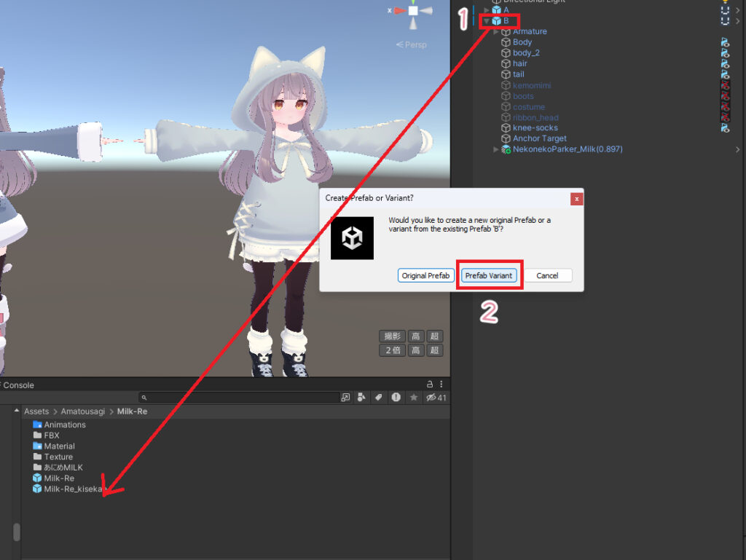
Task: Expand the Armature object
Action: (x=495, y=31)
